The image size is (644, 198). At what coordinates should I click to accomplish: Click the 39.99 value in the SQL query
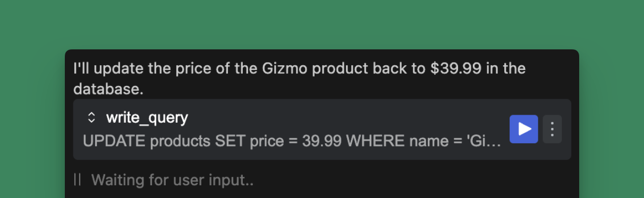(321, 141)
